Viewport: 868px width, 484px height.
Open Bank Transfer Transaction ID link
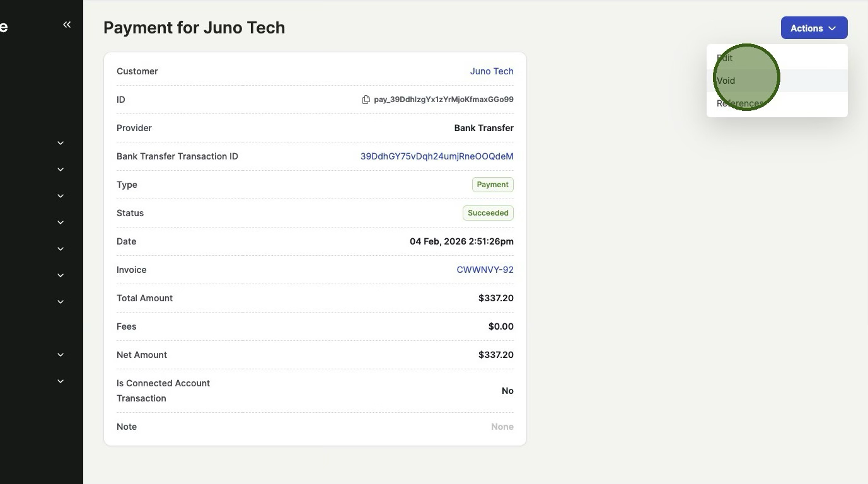(436, 156)
